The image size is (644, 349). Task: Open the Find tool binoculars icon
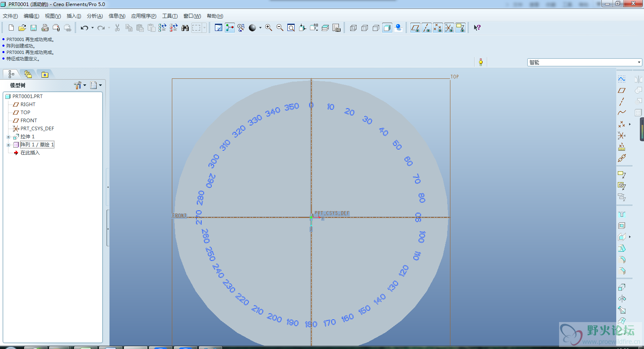point(185,28)
